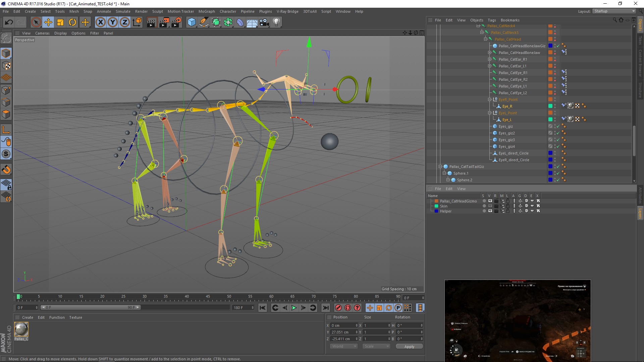Open the Camera object icon

tap(264, 22)
